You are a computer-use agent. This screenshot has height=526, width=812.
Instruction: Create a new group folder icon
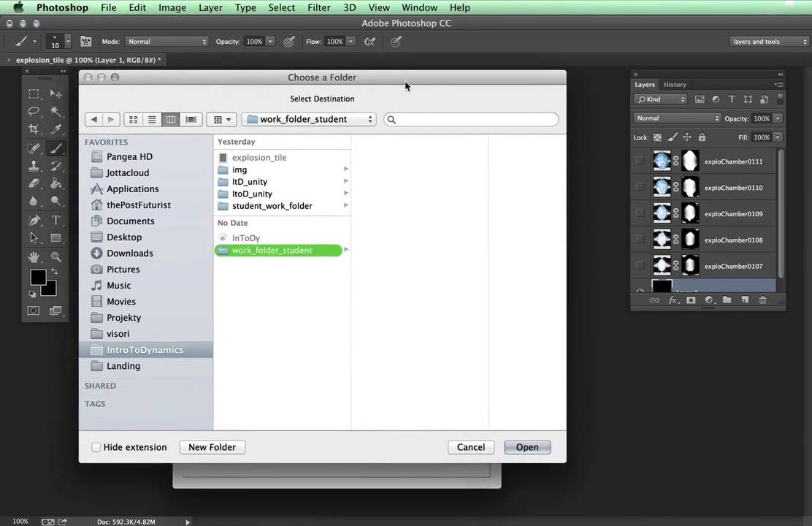(727, 300)
